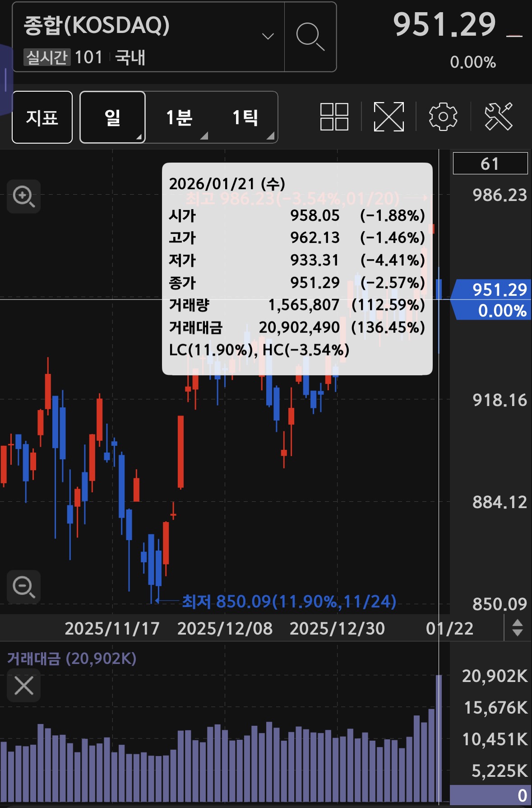This screenshot has width=532, height=808.
Task: Click the 종가 951.29 tooltip row
Action: [297, 283]
